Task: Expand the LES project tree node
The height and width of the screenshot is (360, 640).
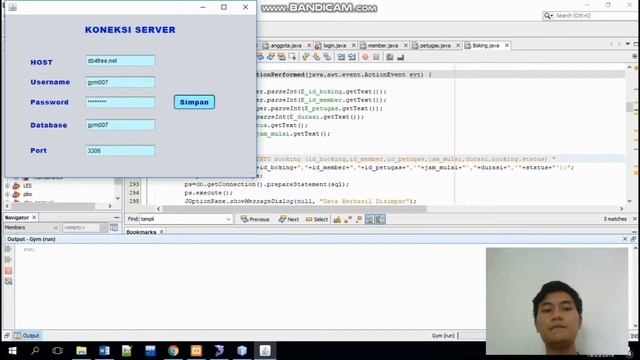Action: (7, 186)
